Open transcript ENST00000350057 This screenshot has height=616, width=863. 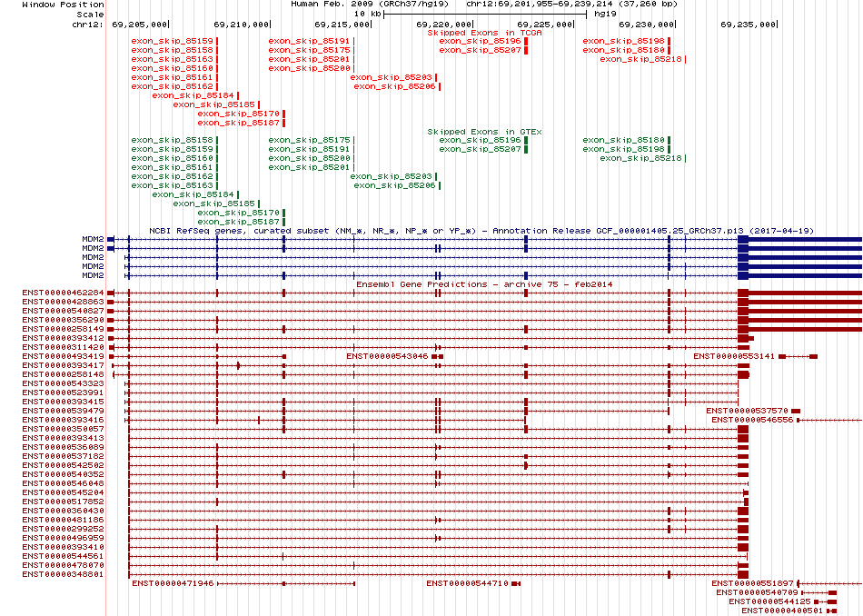coord(64,429)
